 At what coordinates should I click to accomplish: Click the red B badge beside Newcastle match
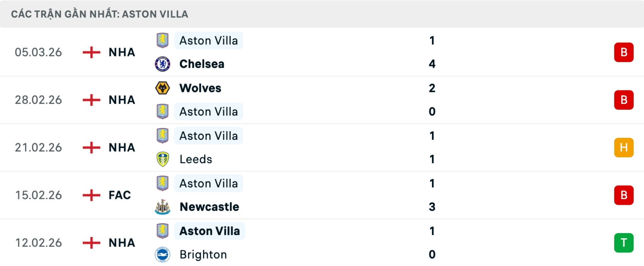(x=624, y=195)
